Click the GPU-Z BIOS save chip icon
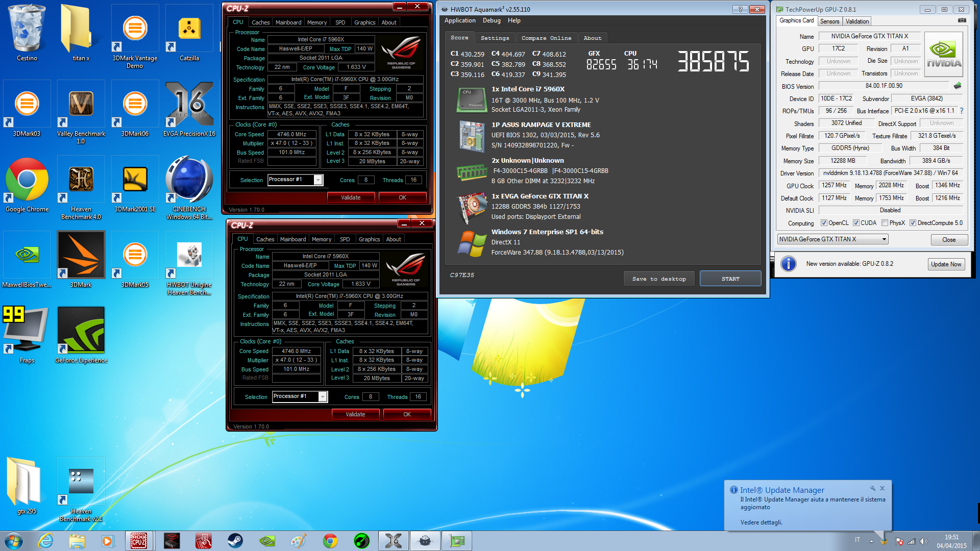Viewport: 980px width, 551px height. tap(958, 86)
